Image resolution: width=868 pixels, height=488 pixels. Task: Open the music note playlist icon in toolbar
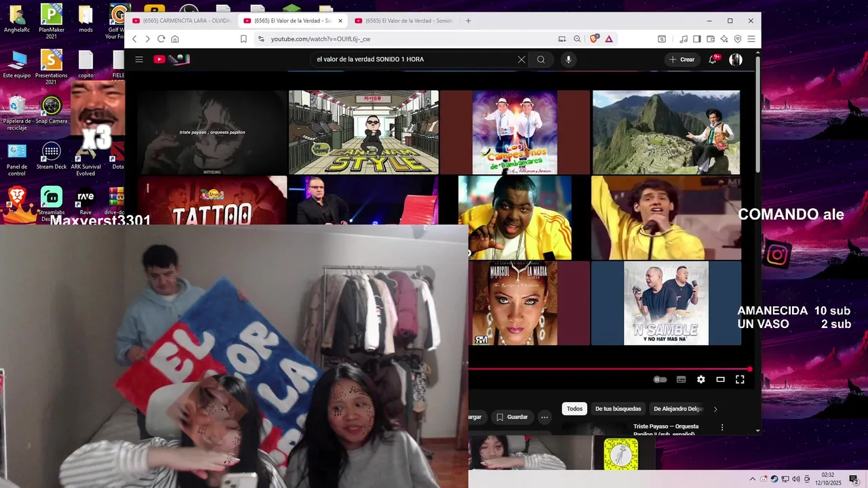(684, 39)
